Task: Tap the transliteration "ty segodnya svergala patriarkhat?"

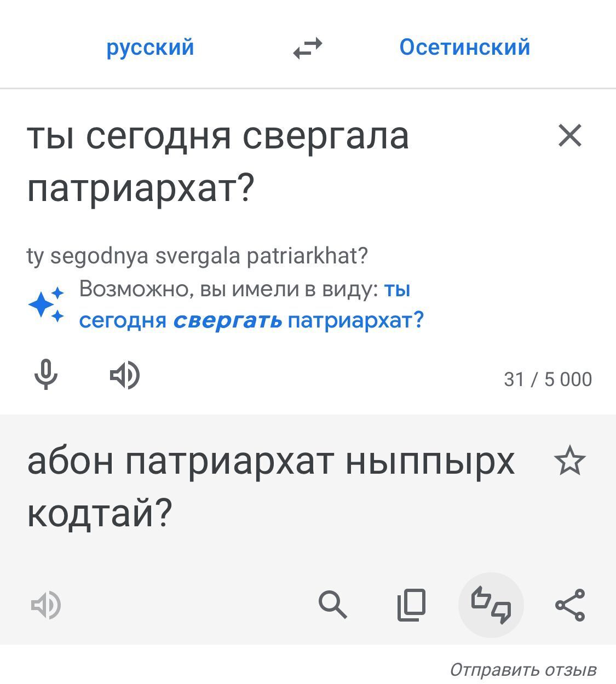Action: click(x=197, y=255)
